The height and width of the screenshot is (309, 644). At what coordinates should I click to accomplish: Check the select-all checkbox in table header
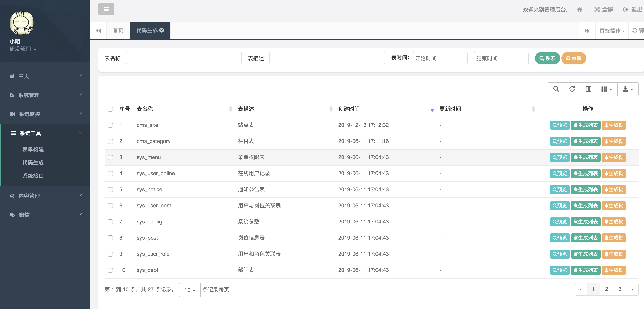click(110, 109)
